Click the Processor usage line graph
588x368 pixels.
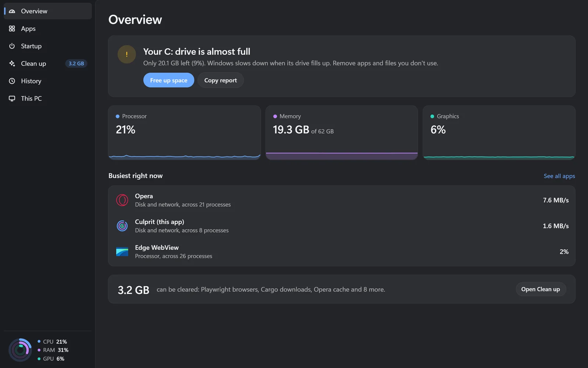(184, 157)
